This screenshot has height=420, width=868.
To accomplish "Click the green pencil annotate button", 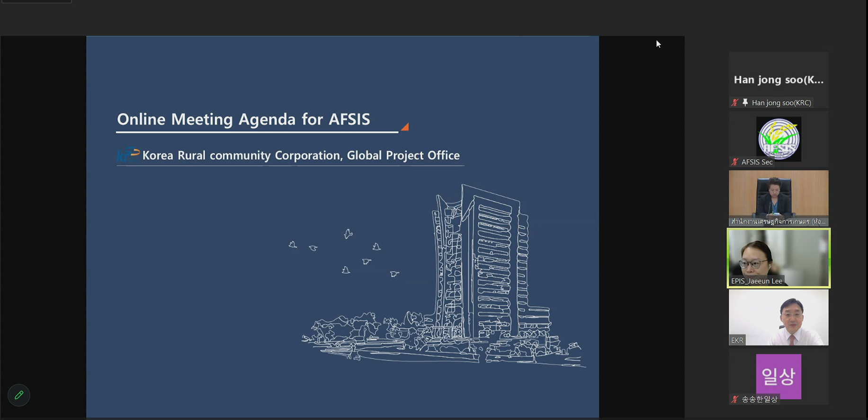I will tap(19, 395).
